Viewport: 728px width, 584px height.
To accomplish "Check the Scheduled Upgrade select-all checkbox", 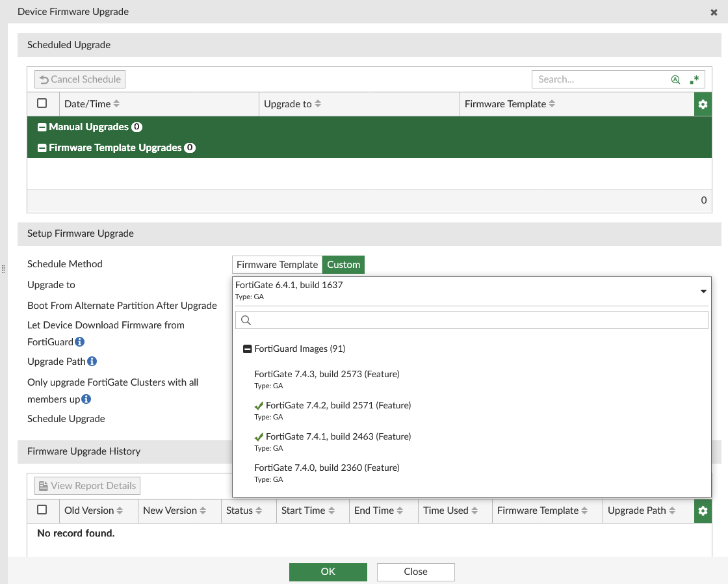I will coord(42,103).
